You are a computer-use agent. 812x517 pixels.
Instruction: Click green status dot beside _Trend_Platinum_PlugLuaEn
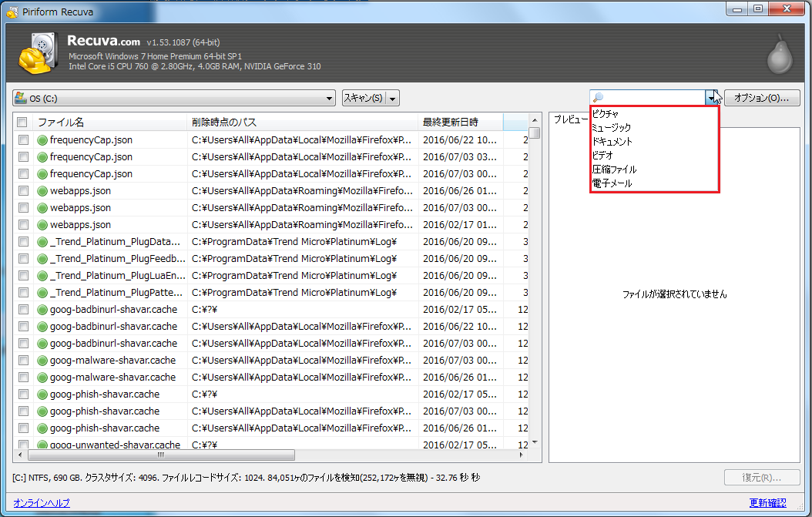[x=42, y=276]
